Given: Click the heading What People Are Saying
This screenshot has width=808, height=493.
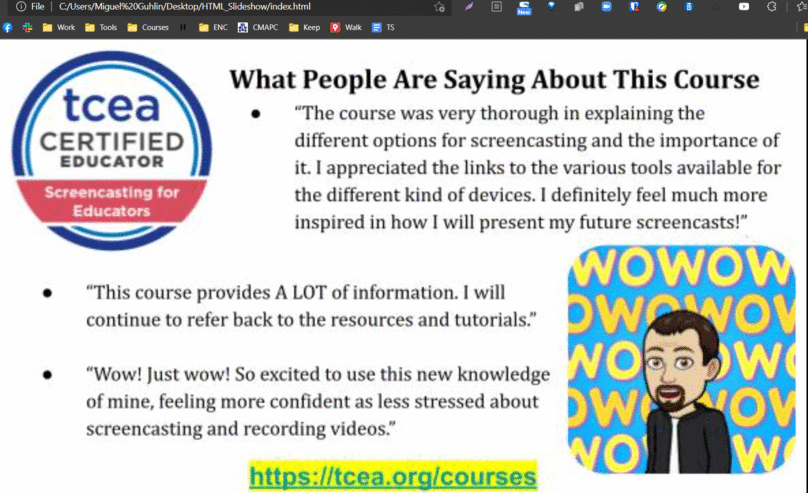Looking at the screenshot, I should 494,79.
